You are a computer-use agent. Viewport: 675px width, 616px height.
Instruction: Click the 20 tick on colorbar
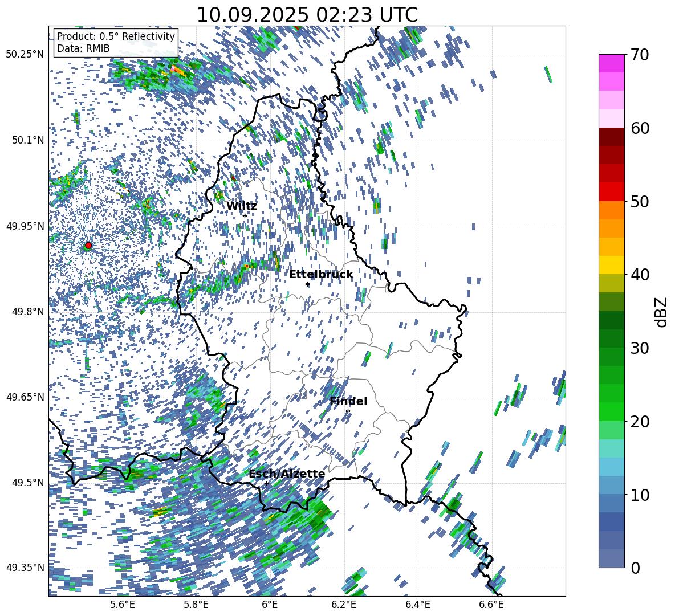pyautogui.click(x=639, y=421)
